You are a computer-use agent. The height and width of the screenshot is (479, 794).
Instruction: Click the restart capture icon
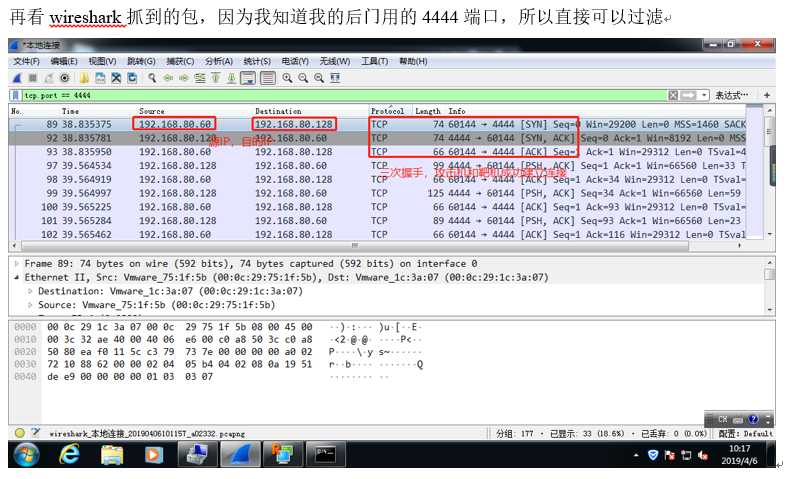(49, 78)
